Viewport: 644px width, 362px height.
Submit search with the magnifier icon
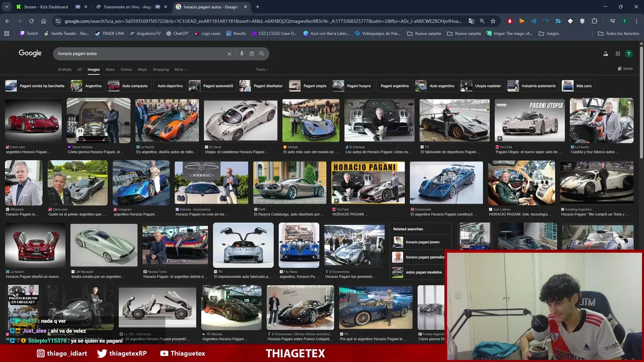pos(262,54)
